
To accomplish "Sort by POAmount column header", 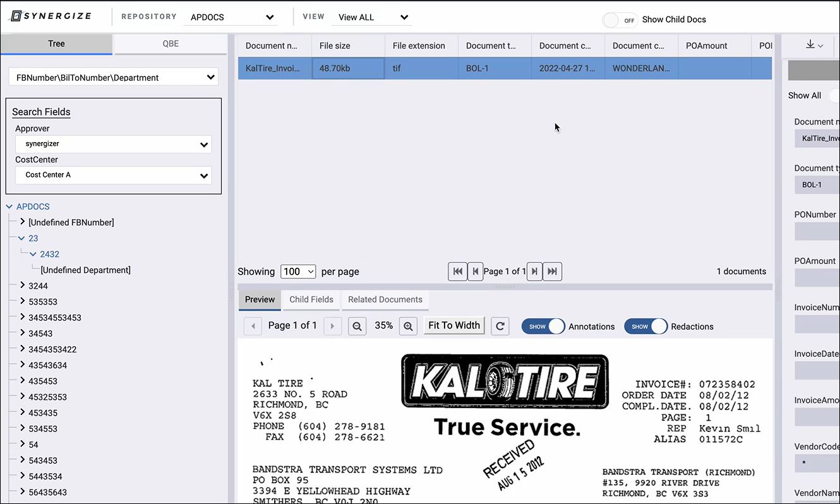I will [x=714, y=45].
